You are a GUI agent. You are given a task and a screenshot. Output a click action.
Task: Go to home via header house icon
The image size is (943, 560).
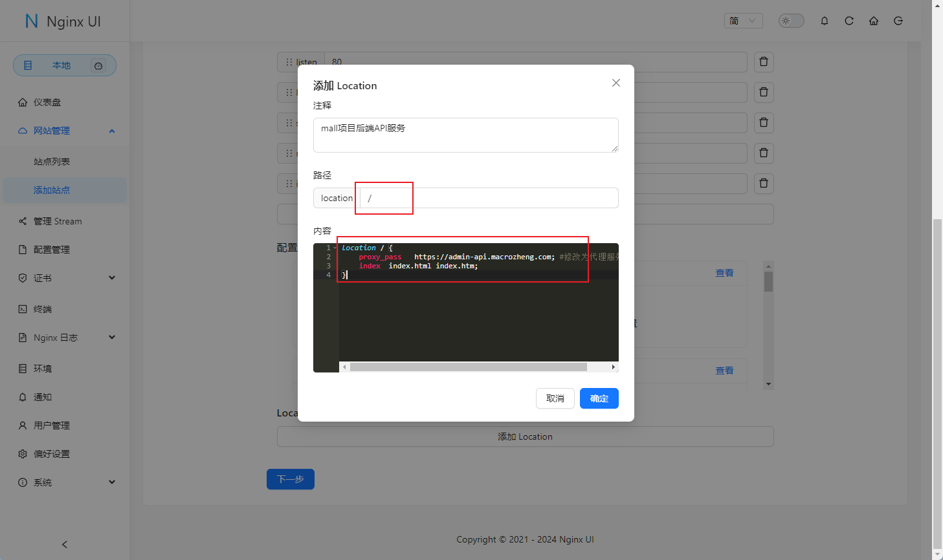click(874, 21)
